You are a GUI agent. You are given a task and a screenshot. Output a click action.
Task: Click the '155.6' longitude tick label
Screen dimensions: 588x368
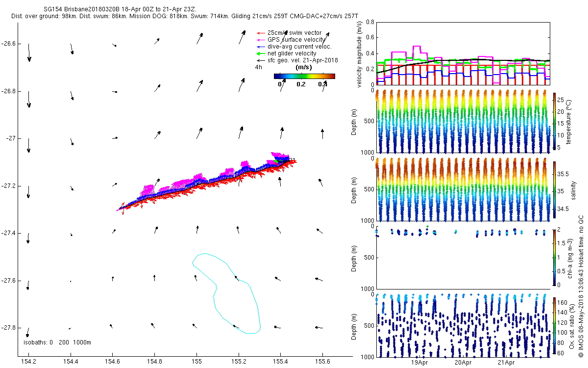(x=322, y=361)
